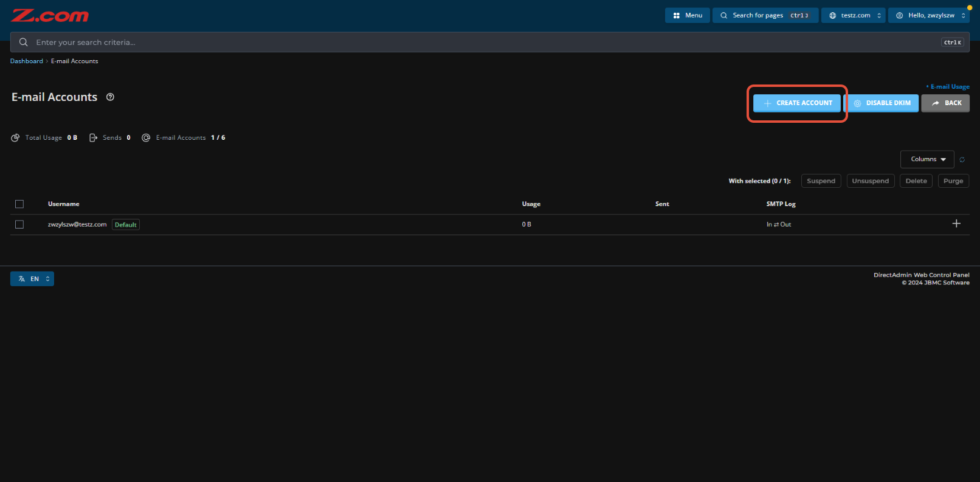The image size is (980, 482).
Task: Click the search criteria input field
Action: click(x=489, y=42)
